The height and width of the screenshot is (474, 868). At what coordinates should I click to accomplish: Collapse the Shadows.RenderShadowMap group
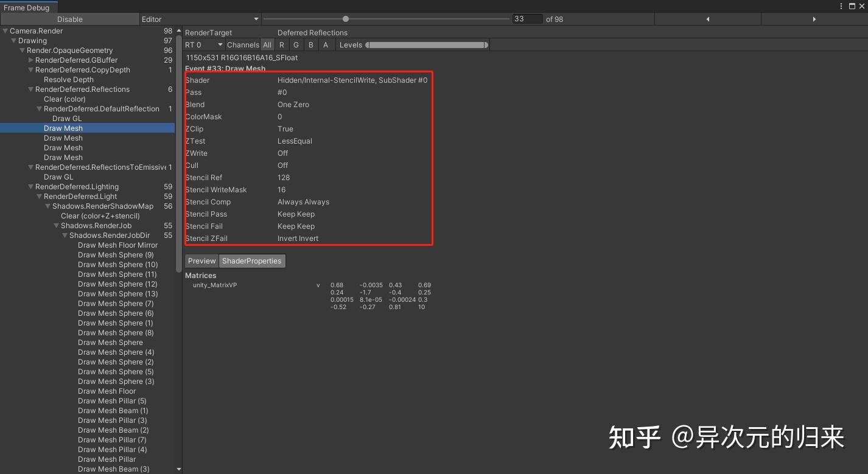point(47,206)
